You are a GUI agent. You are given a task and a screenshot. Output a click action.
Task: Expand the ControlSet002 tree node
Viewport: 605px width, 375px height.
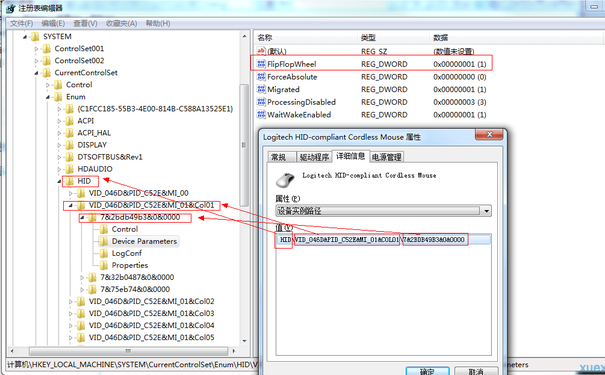(37, 61)
